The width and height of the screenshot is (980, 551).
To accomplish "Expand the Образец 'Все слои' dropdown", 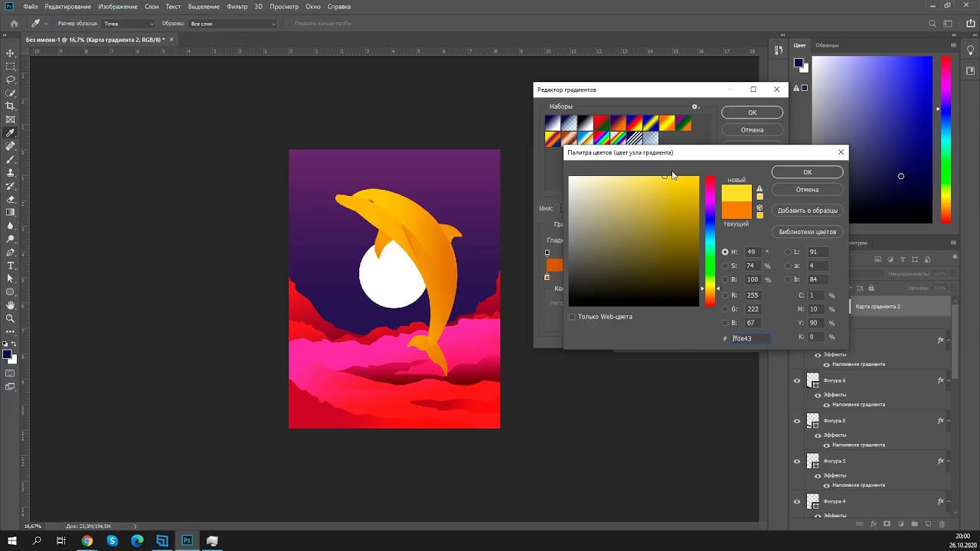I will pyautogui.click(x=233, y=24).
